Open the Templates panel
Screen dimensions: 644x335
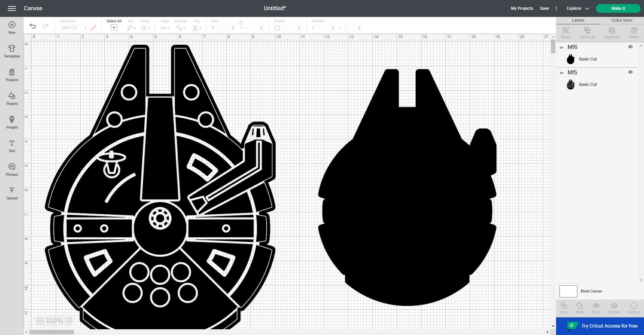(x=12, y=51)
